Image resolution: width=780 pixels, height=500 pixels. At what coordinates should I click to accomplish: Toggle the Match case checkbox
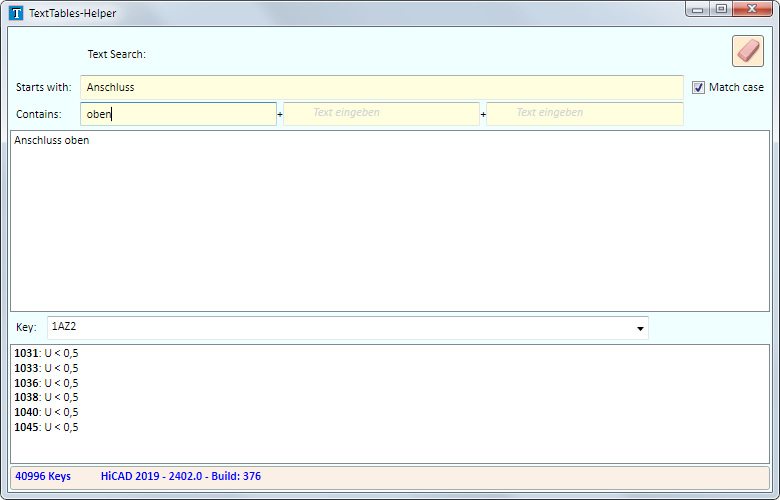click(x=698, y=88)
